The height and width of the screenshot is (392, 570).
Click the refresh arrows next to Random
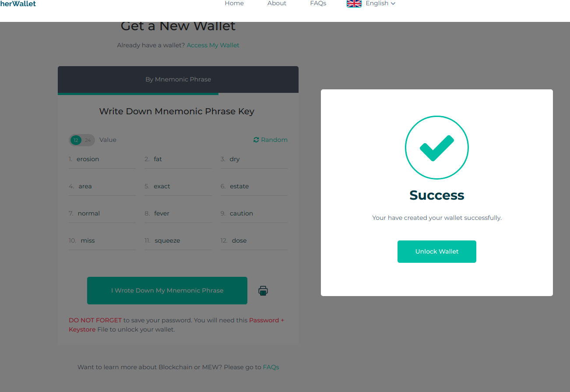tap(256, 139)
